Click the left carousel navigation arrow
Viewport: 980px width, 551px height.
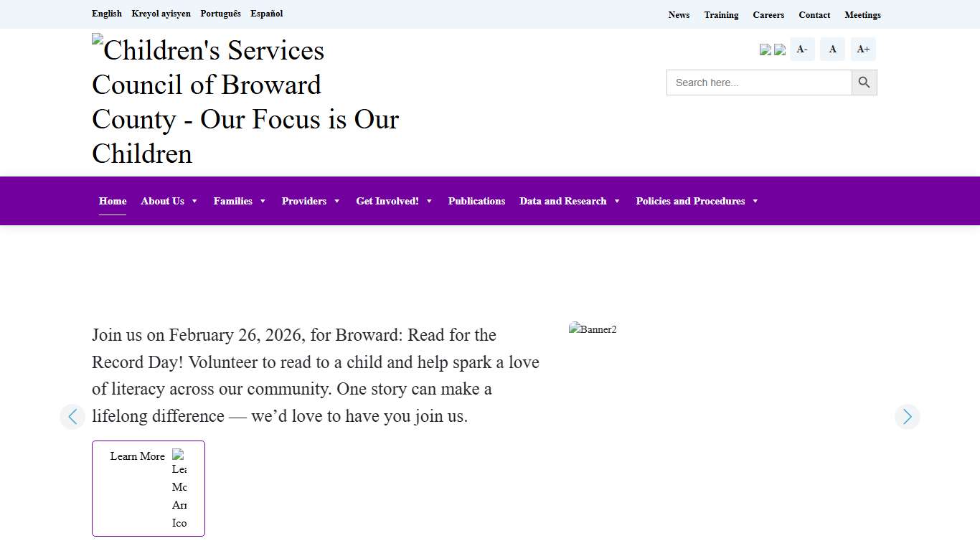72,417
